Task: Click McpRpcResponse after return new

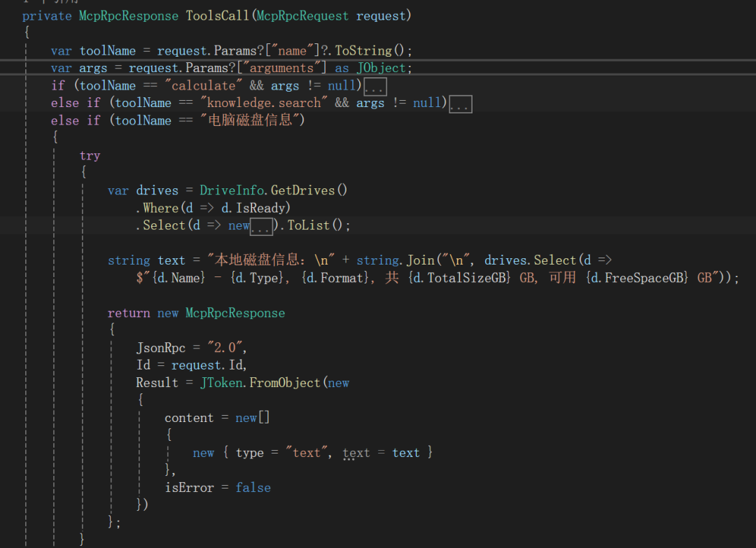Action: coord(235,313)
